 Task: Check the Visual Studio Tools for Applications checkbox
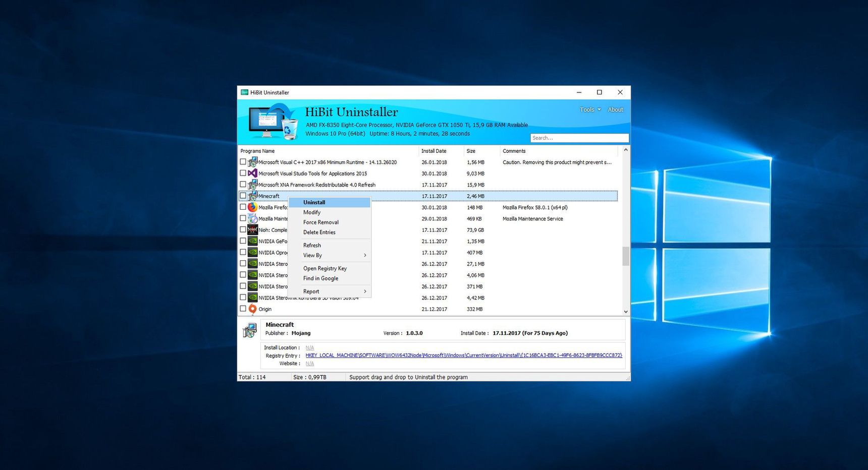coord(243,173)
